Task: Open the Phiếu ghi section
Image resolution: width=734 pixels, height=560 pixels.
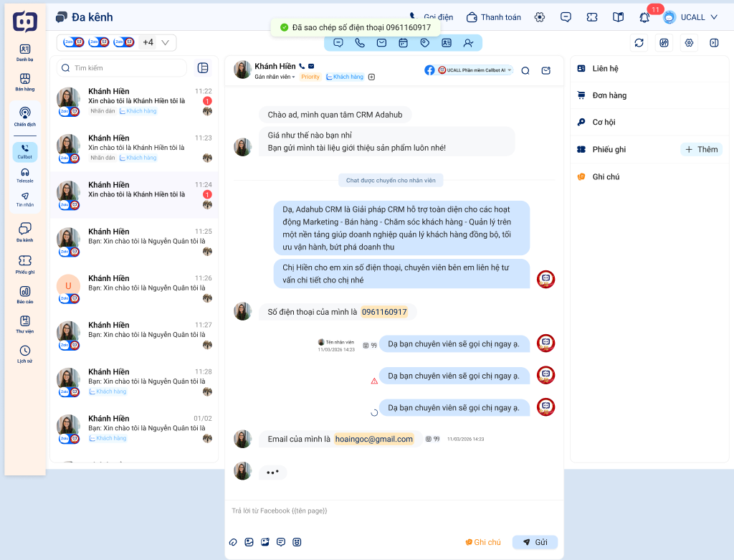Action: click(x=609, y=149)
